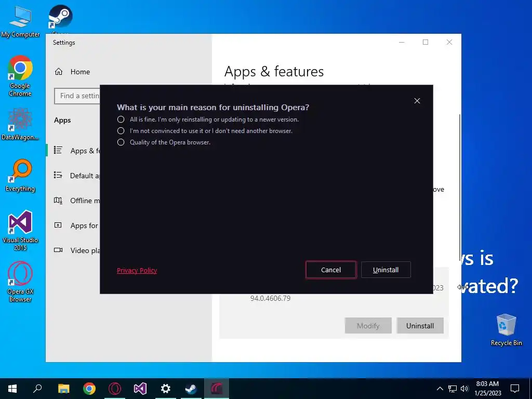Select the Everything search desktop shortcut
Viewport: 532px width, 399px height.
click(x=20, y=176)
